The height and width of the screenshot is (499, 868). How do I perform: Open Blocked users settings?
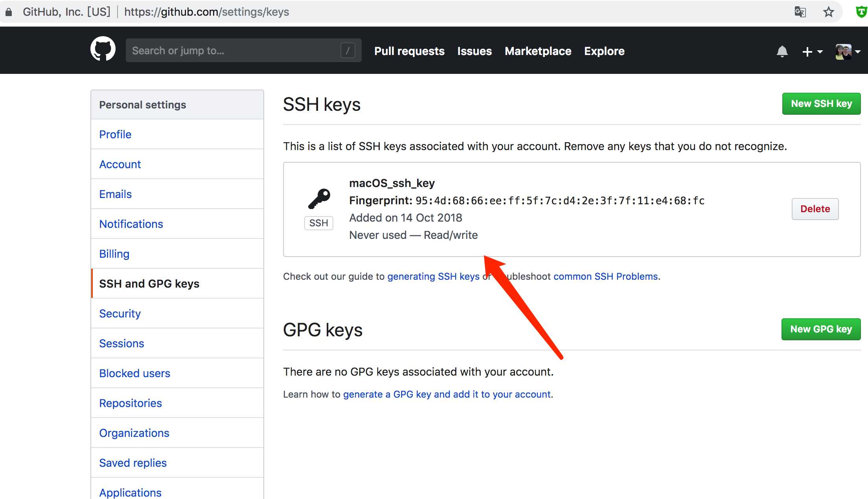click(177, 373)
